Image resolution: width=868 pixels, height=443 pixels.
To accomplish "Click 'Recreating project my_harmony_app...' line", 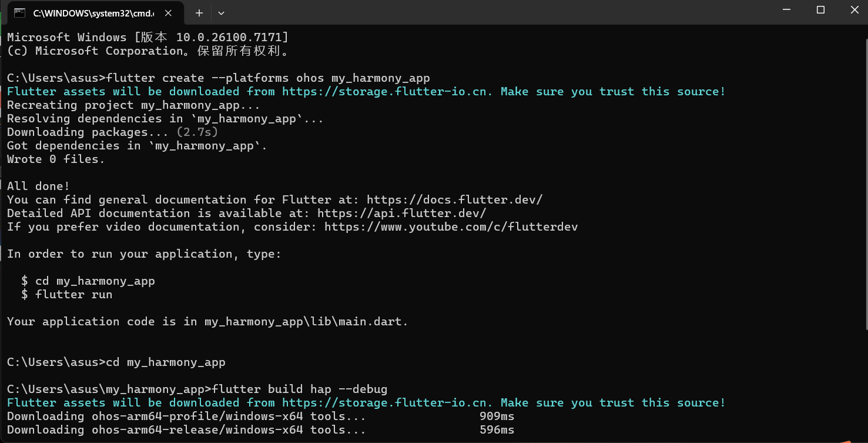I will click(x=133, y=105).
